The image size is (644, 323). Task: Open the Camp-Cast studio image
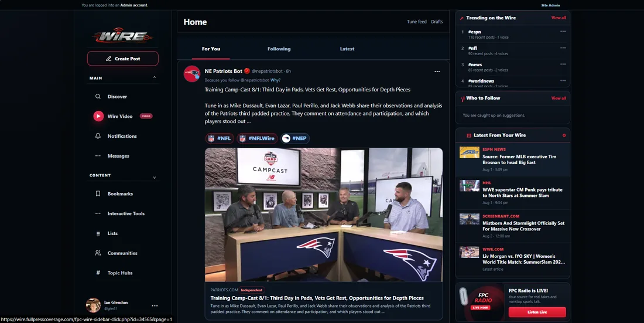tap(324, 215)
